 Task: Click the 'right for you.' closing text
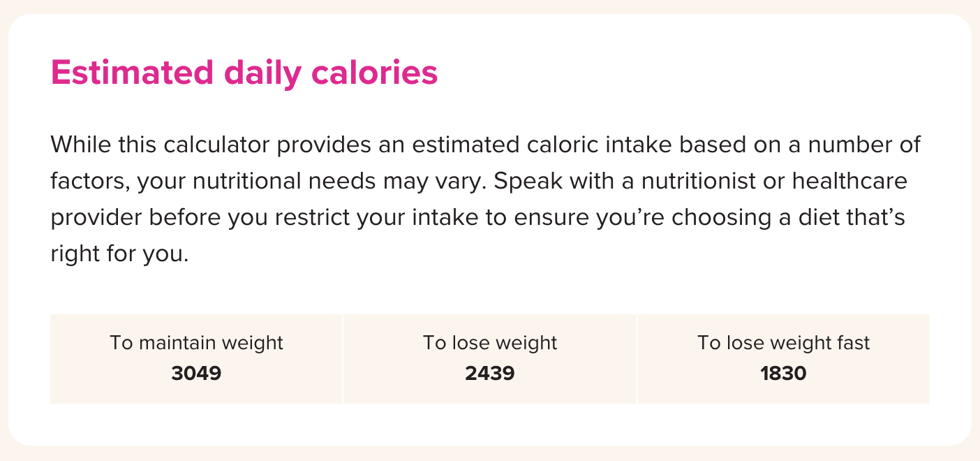point(119,254)
